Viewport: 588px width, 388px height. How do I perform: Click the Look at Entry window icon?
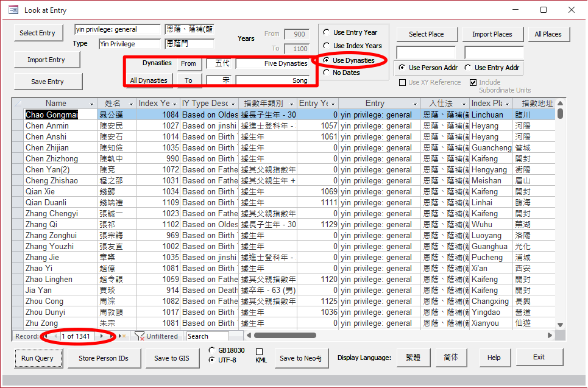(13, 10)
